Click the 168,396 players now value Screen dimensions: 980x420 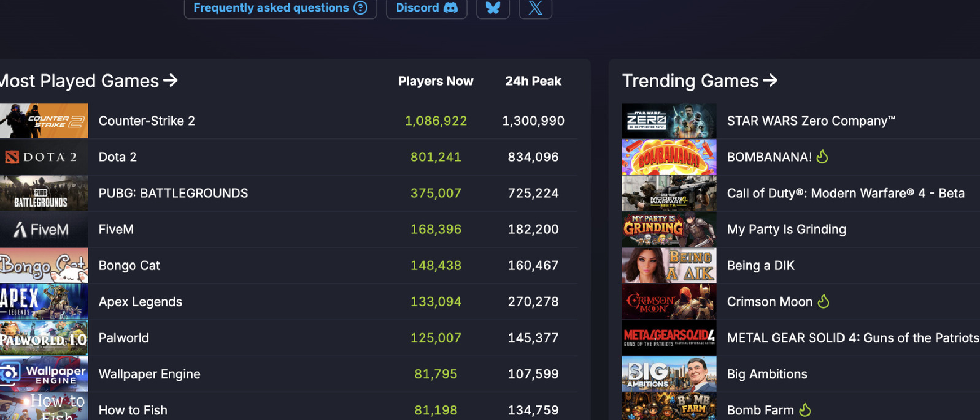pos(436,229)
